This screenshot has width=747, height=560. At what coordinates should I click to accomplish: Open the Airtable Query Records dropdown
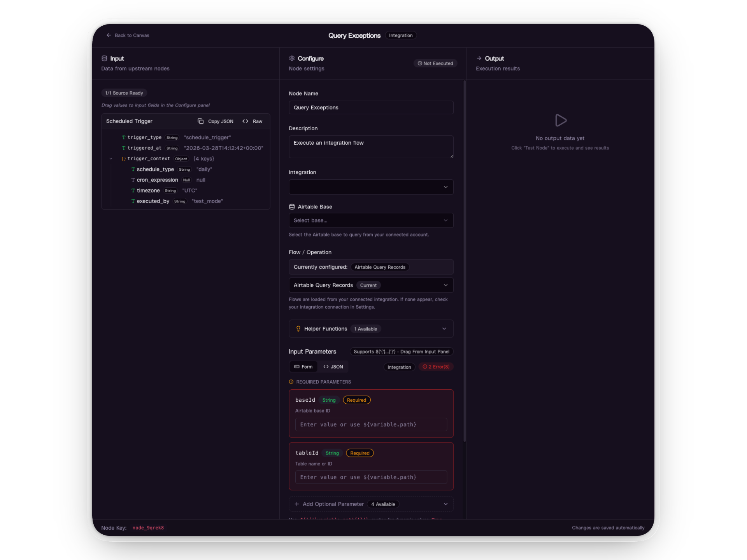[371, 285]
